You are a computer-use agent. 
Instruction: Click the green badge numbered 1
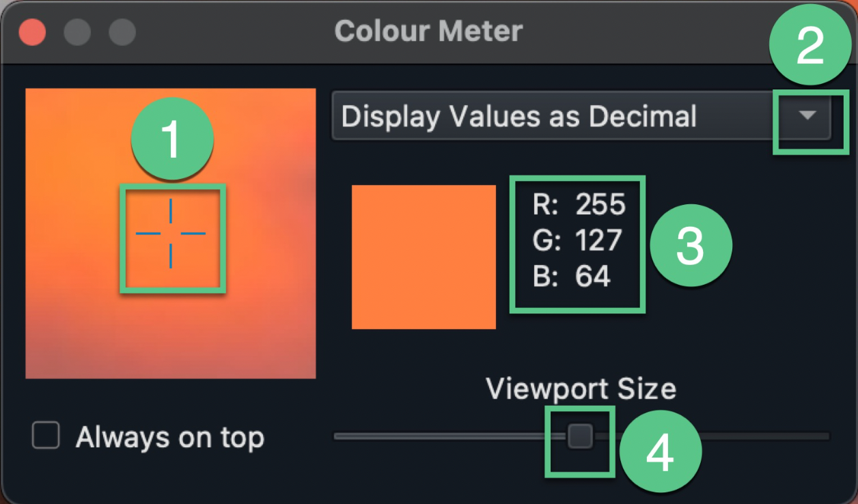tap(172, 139)
